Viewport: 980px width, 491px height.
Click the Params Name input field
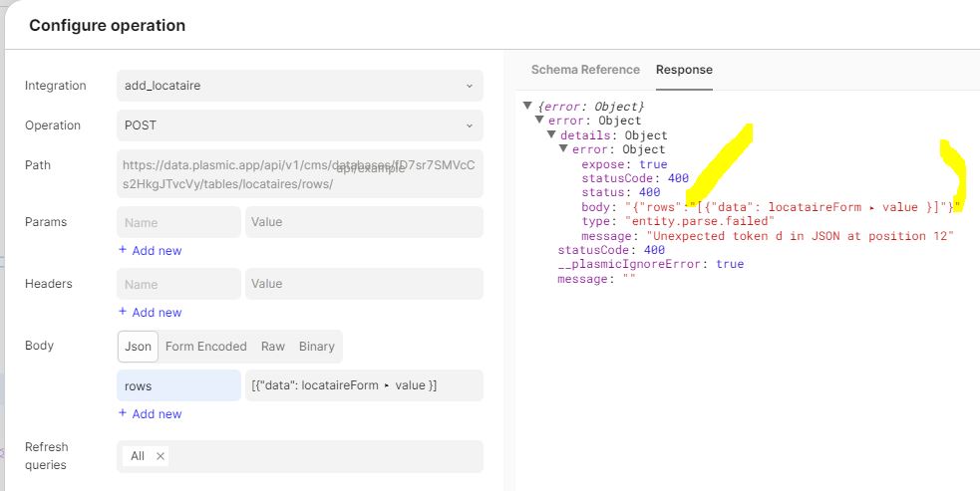(x=178, y=222)
